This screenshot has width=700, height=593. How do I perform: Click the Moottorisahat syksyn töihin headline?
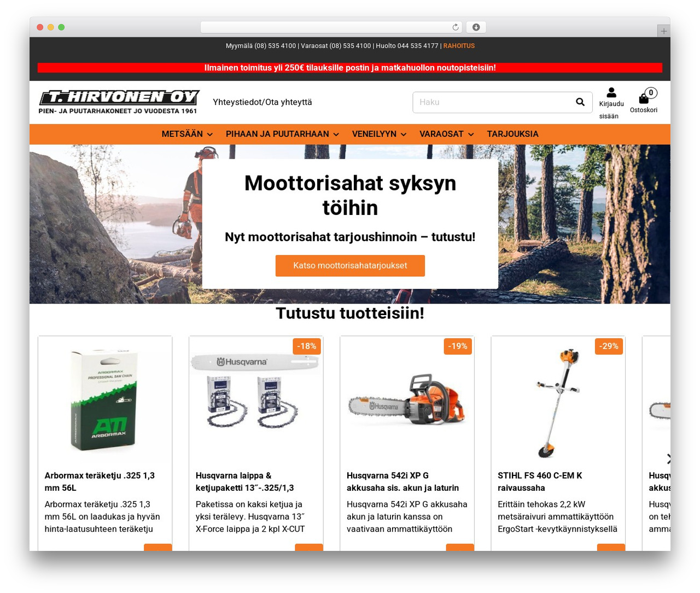350,195
